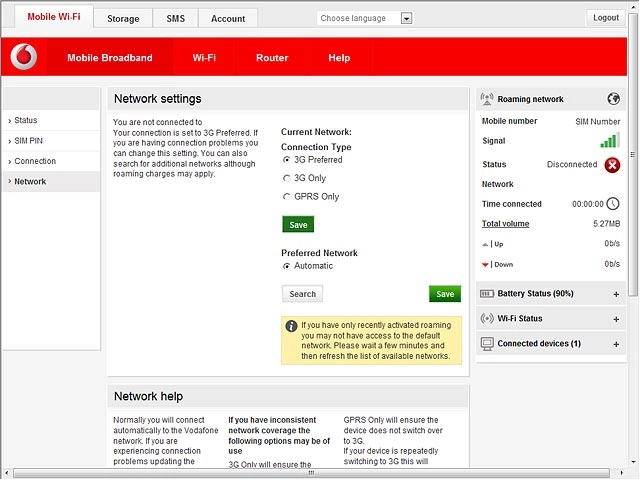Select the GPRS Only connection type
This screenshot has height=480, width=640.
click(287, 197)
